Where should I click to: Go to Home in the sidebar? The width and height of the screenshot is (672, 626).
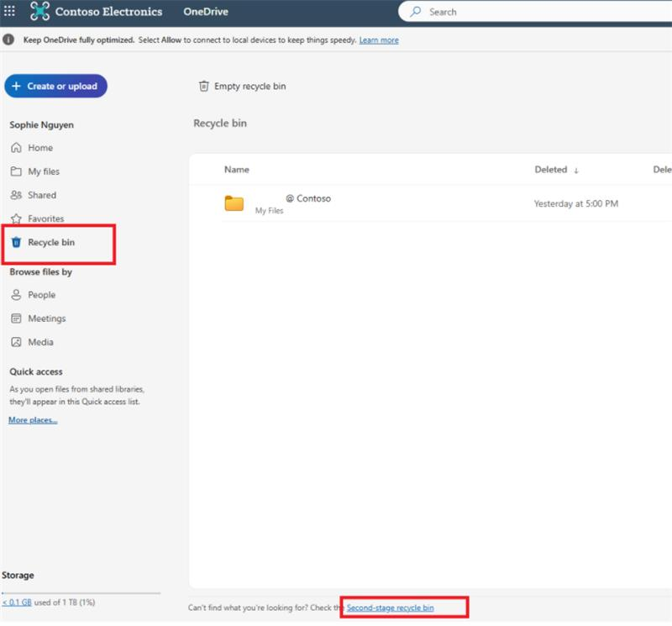(40, 148)
